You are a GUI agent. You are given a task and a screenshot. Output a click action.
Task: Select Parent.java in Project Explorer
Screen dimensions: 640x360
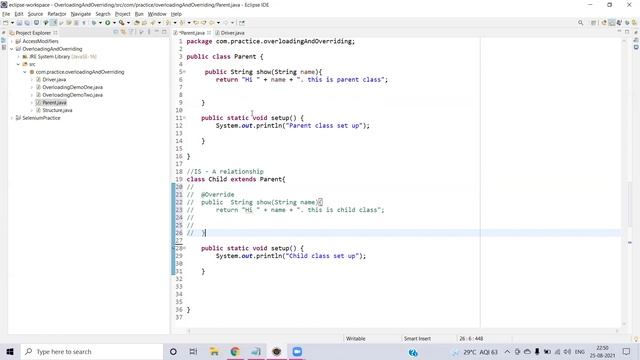[54, 102]
